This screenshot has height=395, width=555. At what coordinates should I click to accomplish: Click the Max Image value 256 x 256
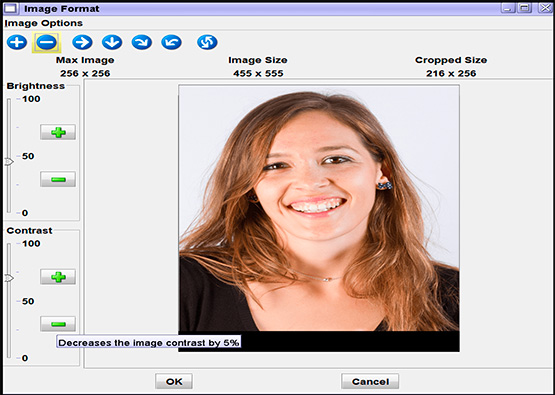[x=85, y=74]
